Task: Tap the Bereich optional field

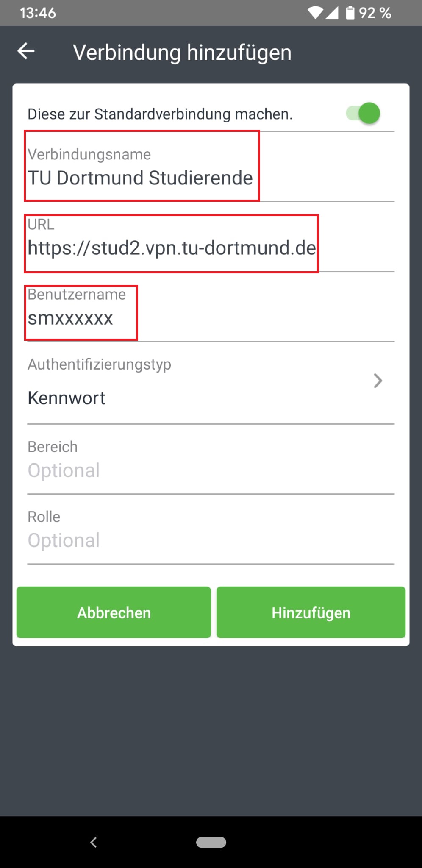Action: [211, 459]
